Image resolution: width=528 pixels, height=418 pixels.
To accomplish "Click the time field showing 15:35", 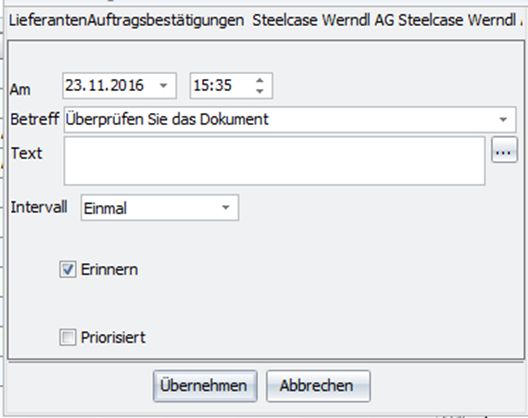I will (231, 86).
